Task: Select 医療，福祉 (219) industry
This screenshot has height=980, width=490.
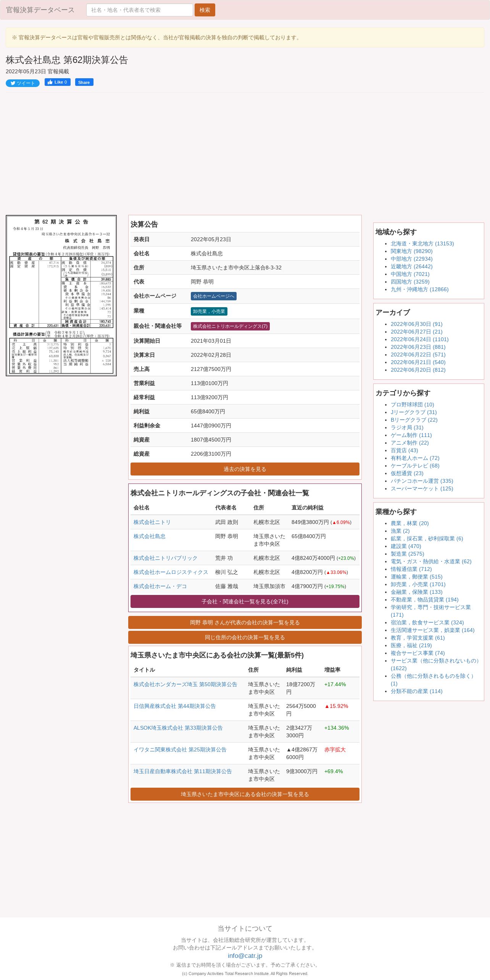Action: tap(411, 645)
